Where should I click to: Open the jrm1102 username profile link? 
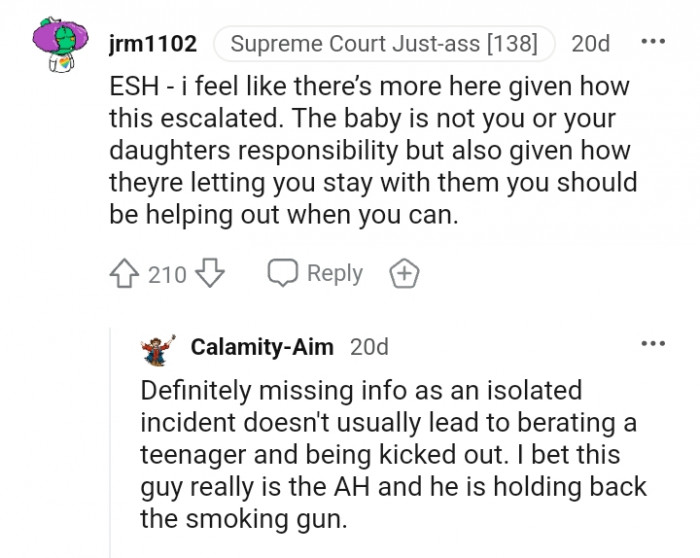point(152,44)
